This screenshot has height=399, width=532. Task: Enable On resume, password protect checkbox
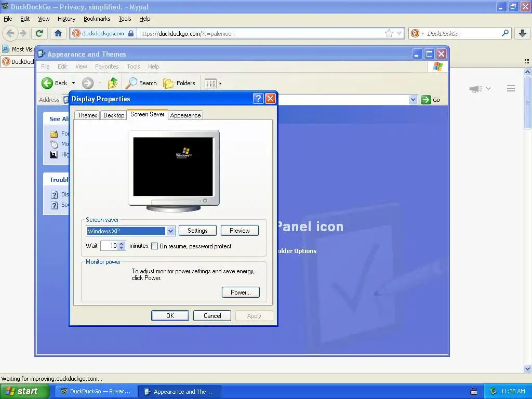[154, 246]
